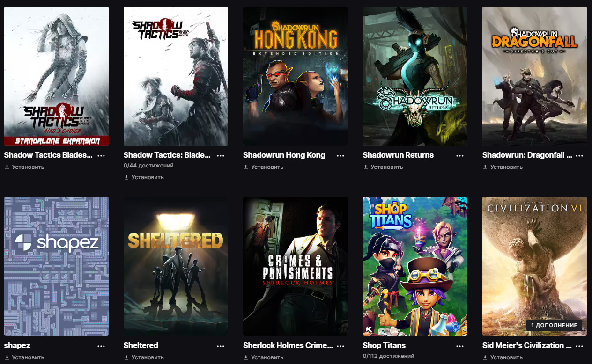Install Sheltered from the library
Viewport: 592px width, 364px height.
[x=144, y=357]
